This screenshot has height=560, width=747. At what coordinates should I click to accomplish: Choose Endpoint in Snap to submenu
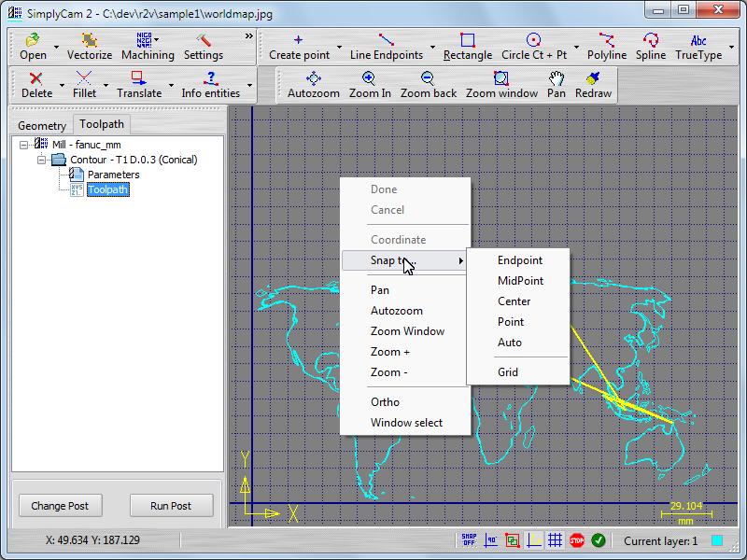519,260
